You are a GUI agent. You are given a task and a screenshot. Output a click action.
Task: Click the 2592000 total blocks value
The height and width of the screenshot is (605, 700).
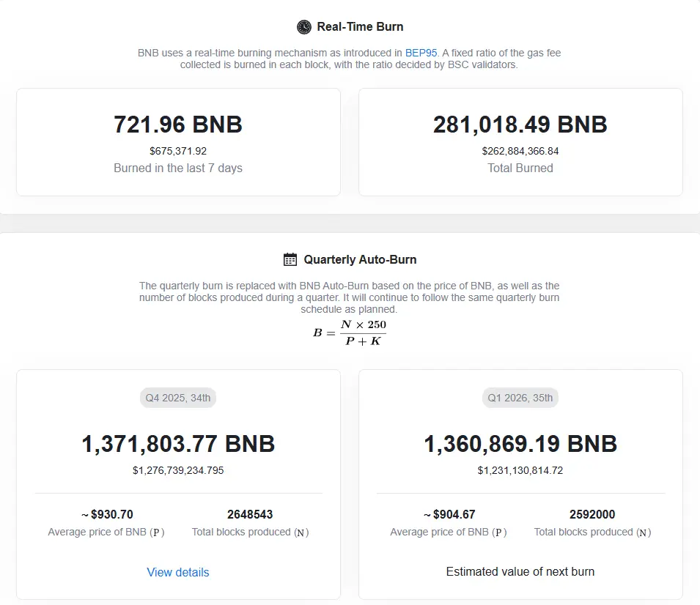[592, 514]
